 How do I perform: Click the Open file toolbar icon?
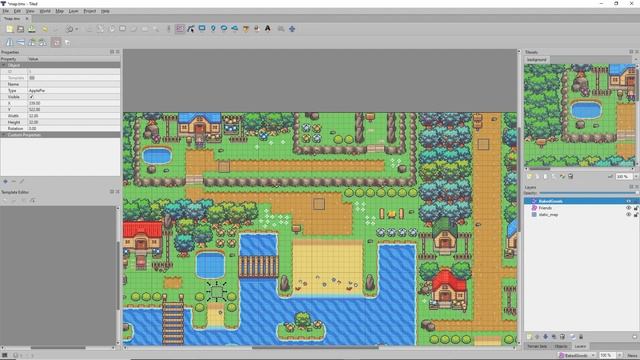[x=20, y=29]
